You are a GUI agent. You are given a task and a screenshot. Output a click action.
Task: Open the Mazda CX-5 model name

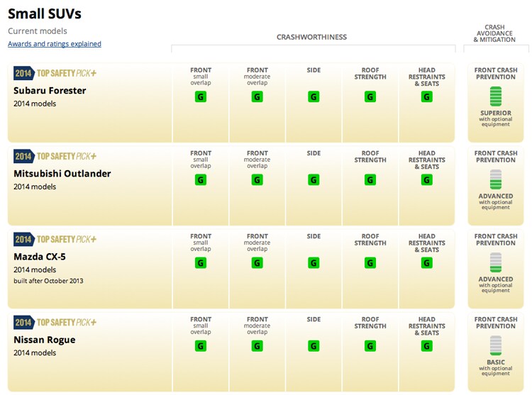(x=40, y=257)
